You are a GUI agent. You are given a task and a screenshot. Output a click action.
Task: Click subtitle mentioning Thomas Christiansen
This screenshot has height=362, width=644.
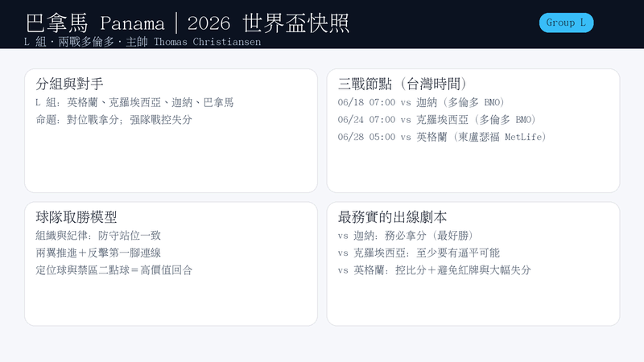[142, 42]
